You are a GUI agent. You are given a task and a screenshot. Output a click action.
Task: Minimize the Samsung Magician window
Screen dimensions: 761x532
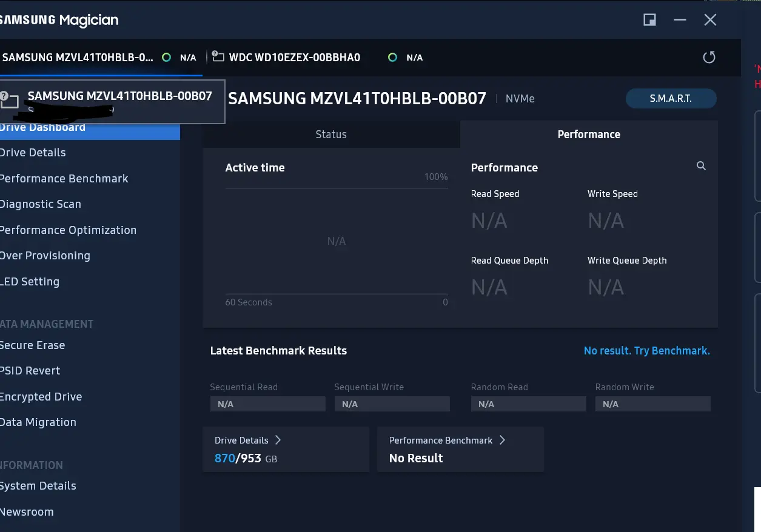[x=680, y=20]
